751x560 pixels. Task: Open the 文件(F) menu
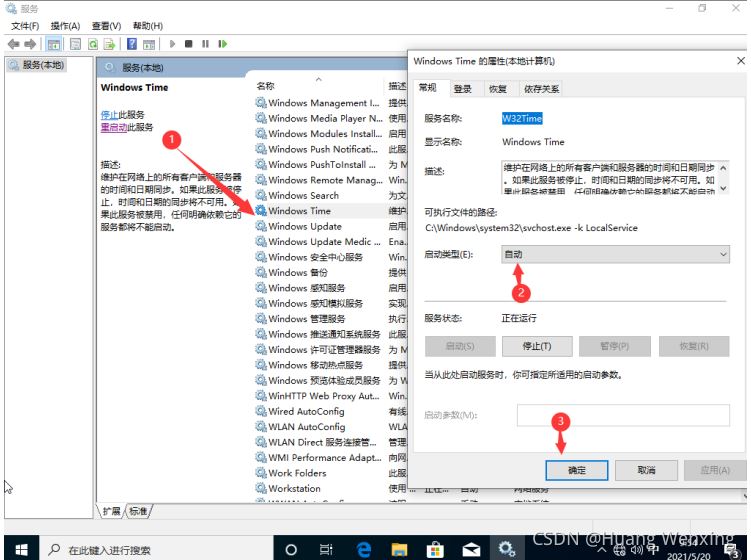25,26
